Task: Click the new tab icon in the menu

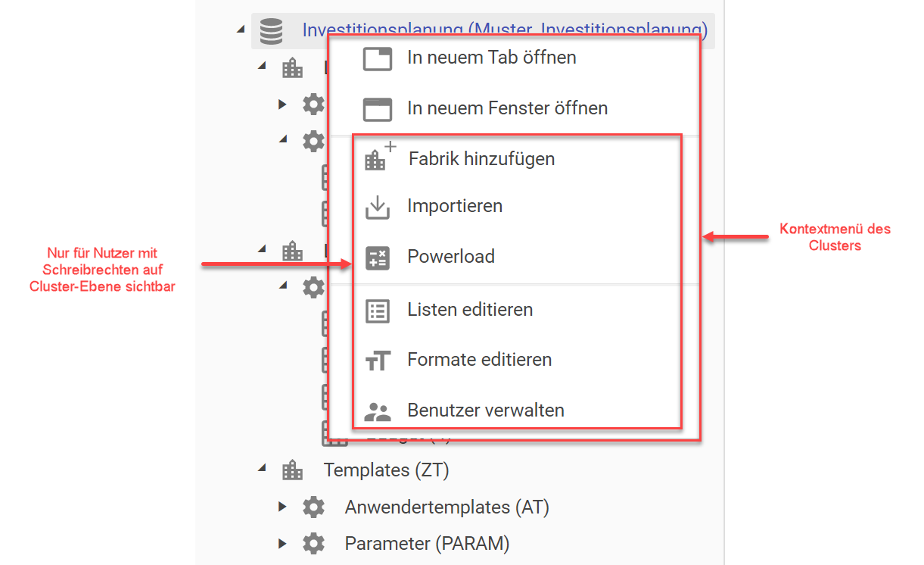Action: tap(377, 57)
